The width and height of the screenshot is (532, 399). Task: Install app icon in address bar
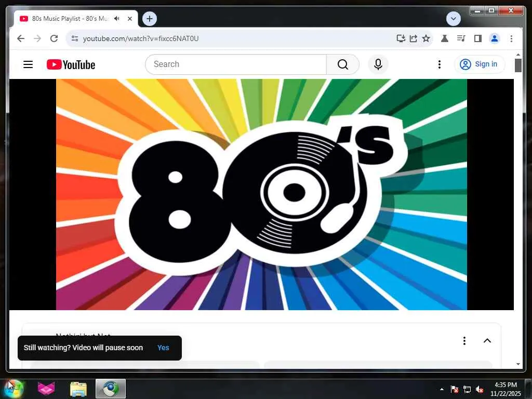click(401, 38)
